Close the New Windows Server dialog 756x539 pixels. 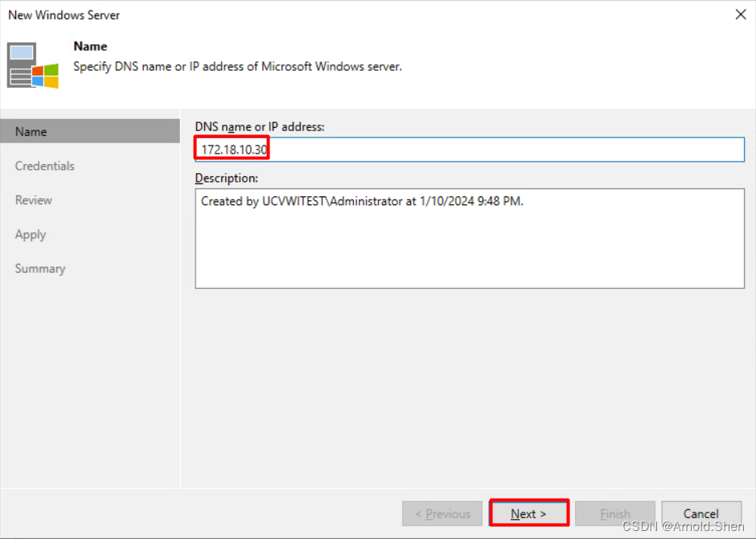tap(741, 14)
